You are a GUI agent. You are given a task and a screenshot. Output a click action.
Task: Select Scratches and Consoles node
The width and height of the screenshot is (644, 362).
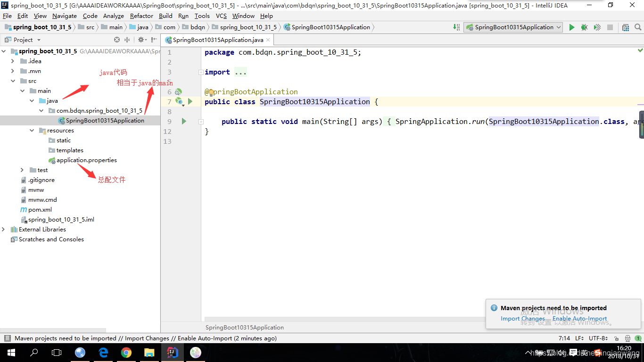tap(47, 239)
